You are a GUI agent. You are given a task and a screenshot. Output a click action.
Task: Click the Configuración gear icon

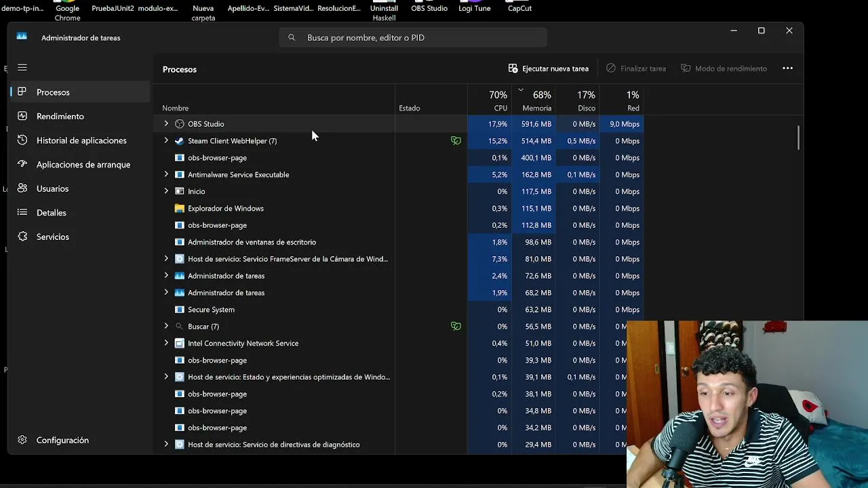click(x=22, y=440)
